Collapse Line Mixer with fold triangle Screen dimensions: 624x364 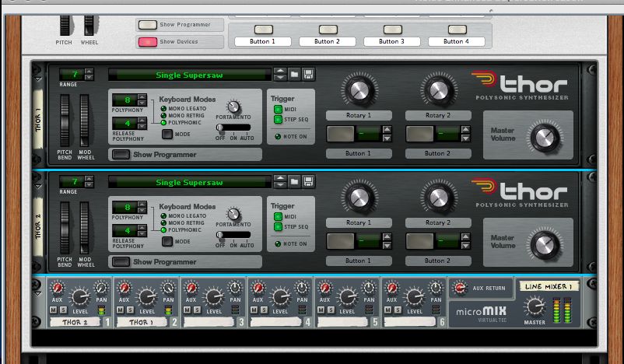[38, 293]
